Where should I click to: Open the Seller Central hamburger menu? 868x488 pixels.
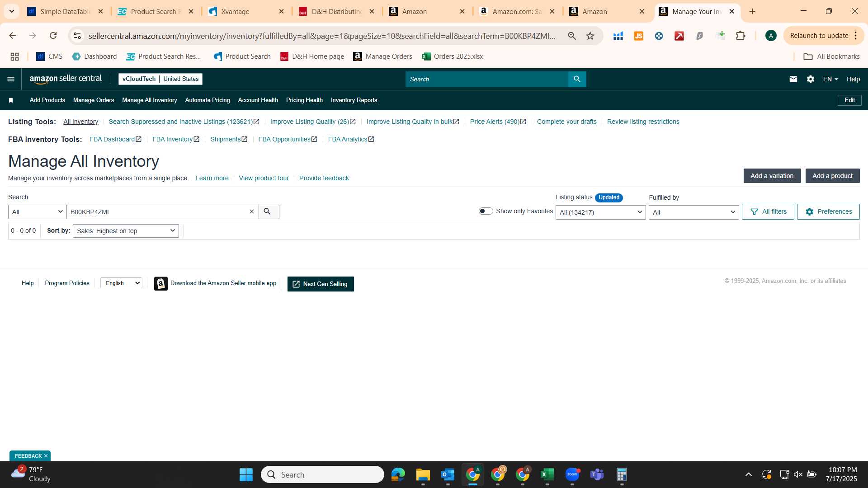pyautogui.click(x=11, y=79)
